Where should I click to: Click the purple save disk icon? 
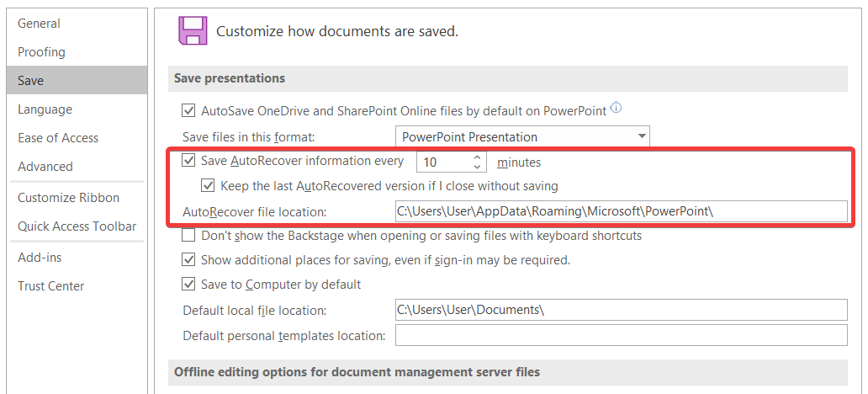click(193, 30)
